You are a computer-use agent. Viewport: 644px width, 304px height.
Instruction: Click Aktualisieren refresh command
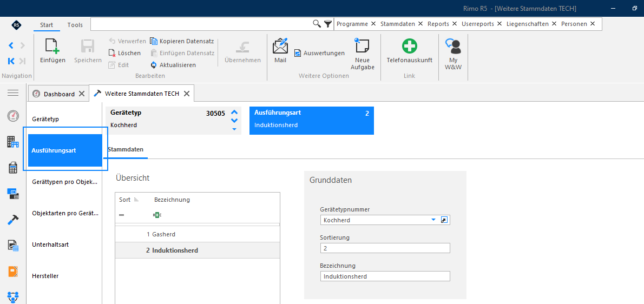click(x=173, y=65)
